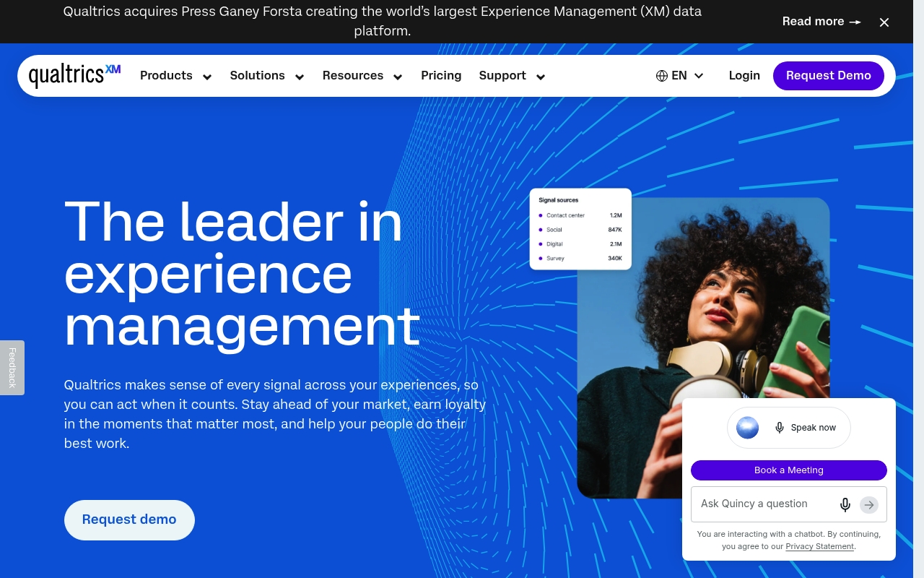Click the '847K' value in the Signal sources card
The height and width of the screenshot is (578, 924).
coord(615,230)
